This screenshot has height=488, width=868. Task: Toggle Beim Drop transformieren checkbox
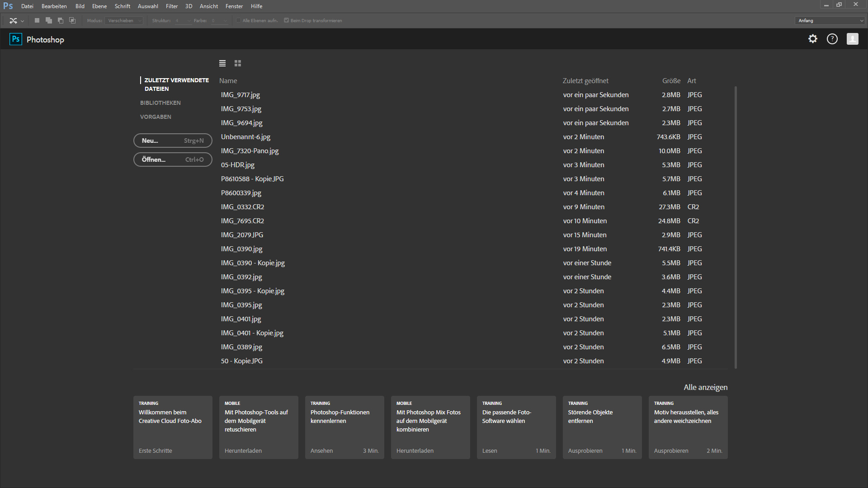[287, 20]
